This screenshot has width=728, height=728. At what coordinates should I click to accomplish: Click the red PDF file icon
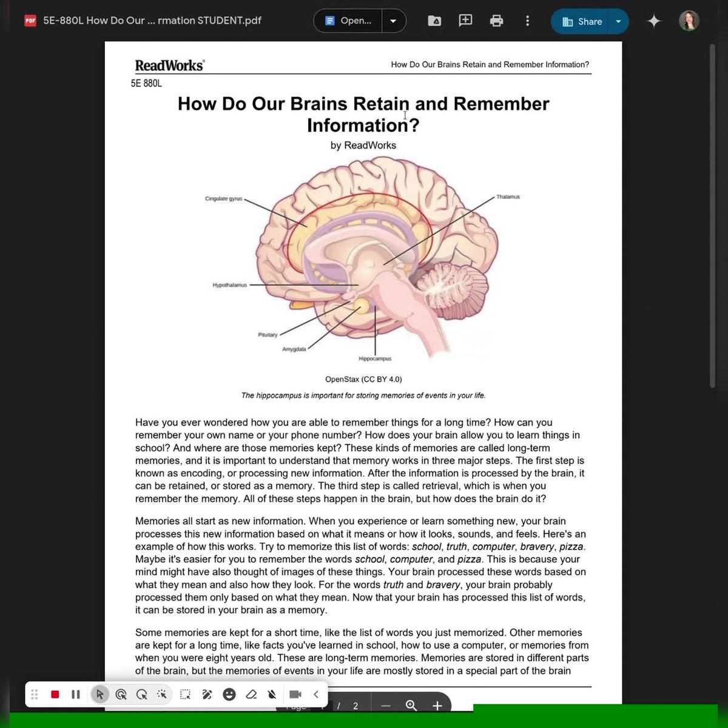coord(30,21)
